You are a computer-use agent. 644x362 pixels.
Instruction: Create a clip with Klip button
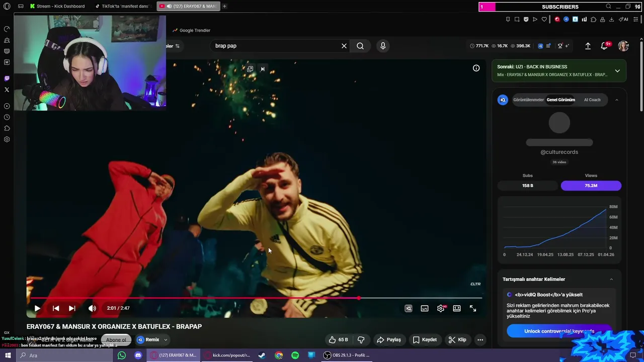[x=457, y=340]
